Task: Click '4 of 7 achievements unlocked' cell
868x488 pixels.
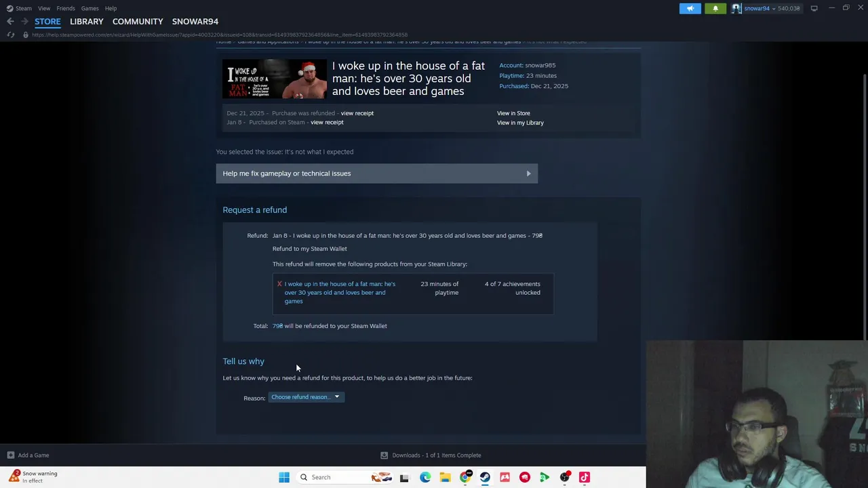Action: [x=512, y=288]
